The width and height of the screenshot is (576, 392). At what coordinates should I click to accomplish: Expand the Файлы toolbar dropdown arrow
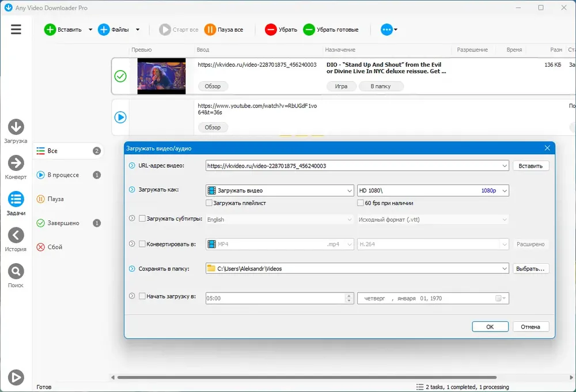[x=138, y=30]
